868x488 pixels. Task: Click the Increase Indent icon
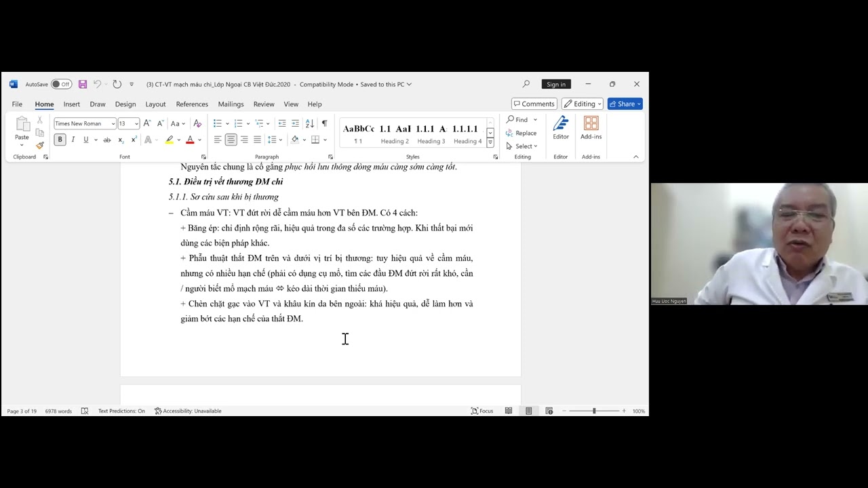[x=295, y=123]
